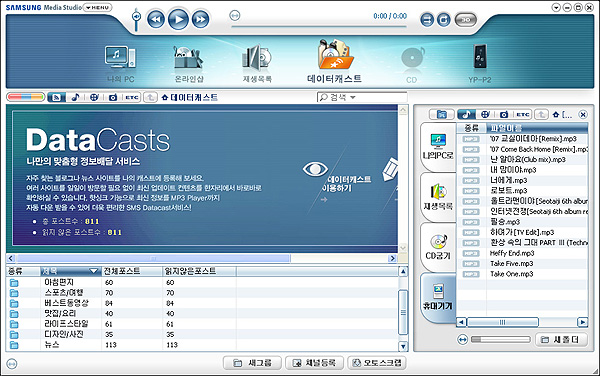Go up a folder in left toolbar

click(x=150, y=98)
